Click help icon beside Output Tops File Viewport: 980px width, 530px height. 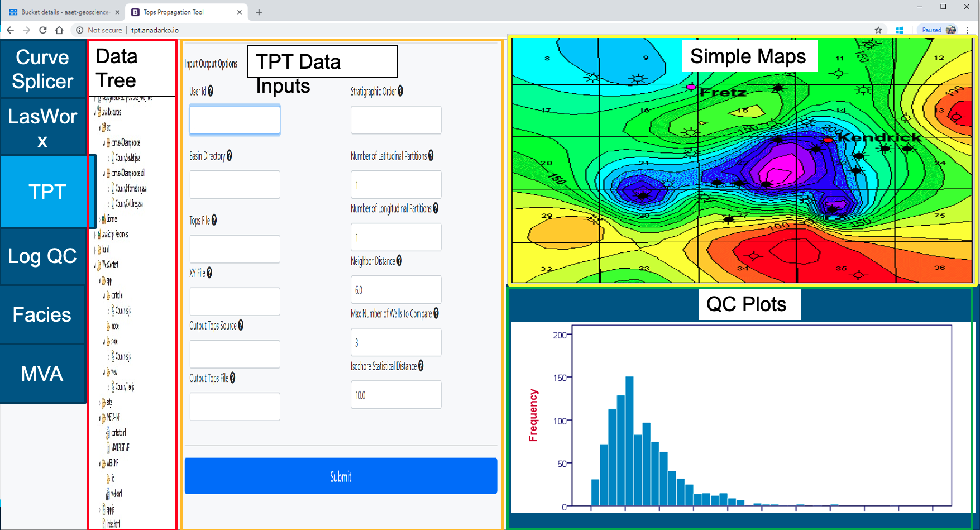pos(232,378)
